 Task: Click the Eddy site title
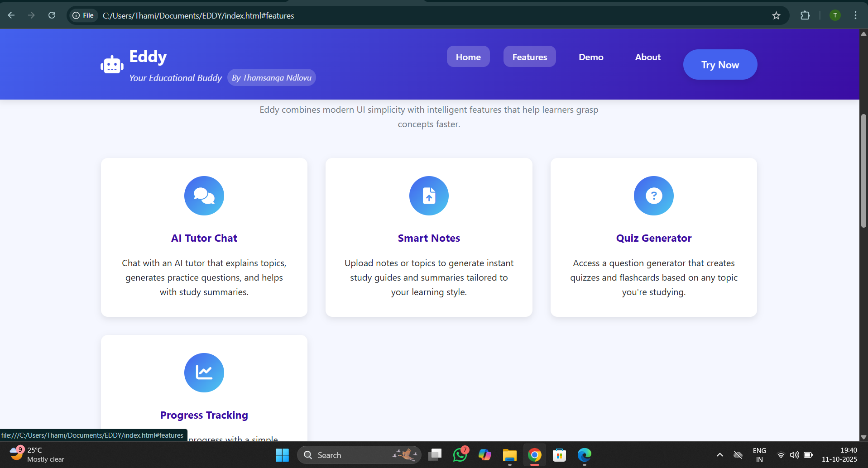(148, 57)
